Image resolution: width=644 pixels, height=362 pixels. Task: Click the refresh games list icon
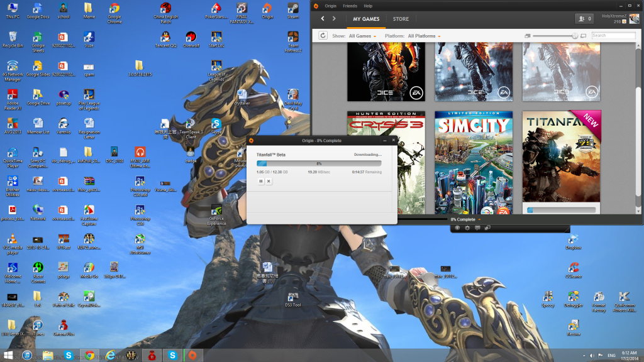point(323,36)
